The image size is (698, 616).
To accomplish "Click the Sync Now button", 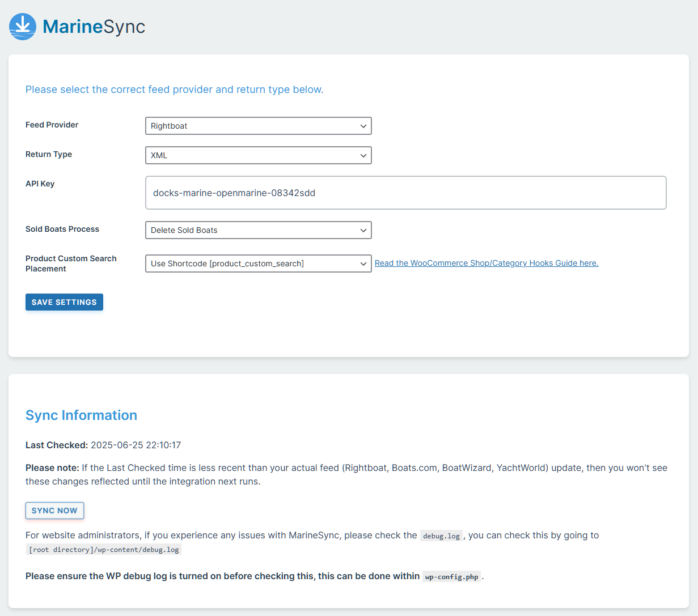I will click(x=54, y=511).
